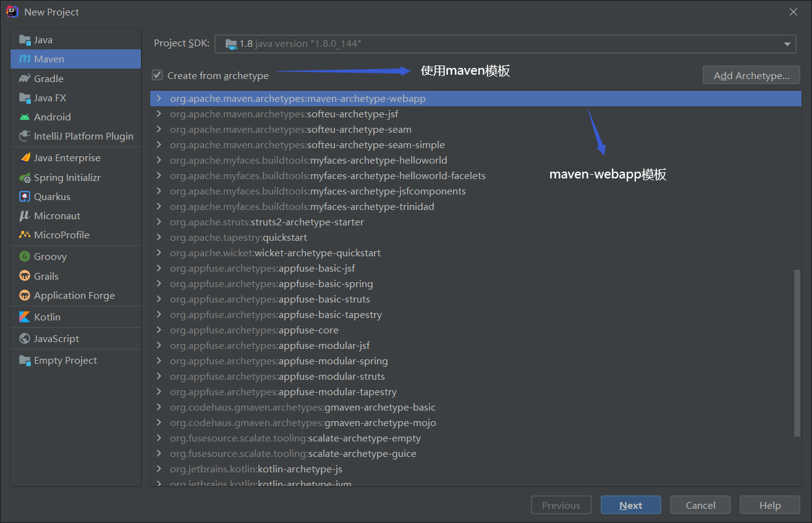Select myfaces-archetype-trinidad row
This screenshot has height=523, width=812.
point(476,206)
